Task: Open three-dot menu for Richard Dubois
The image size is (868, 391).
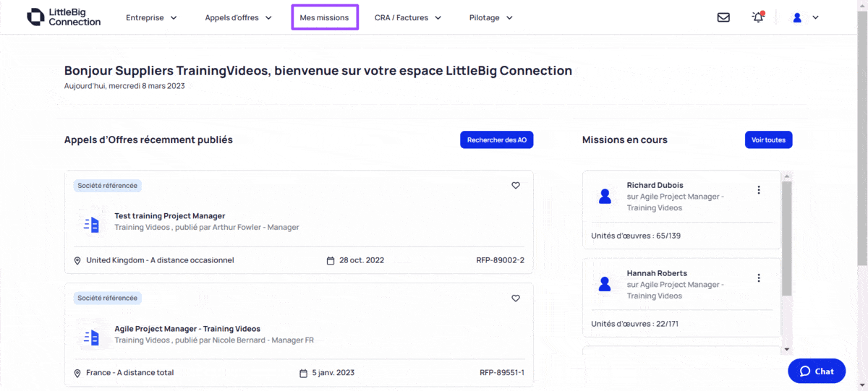Action: tap(759, 190)
